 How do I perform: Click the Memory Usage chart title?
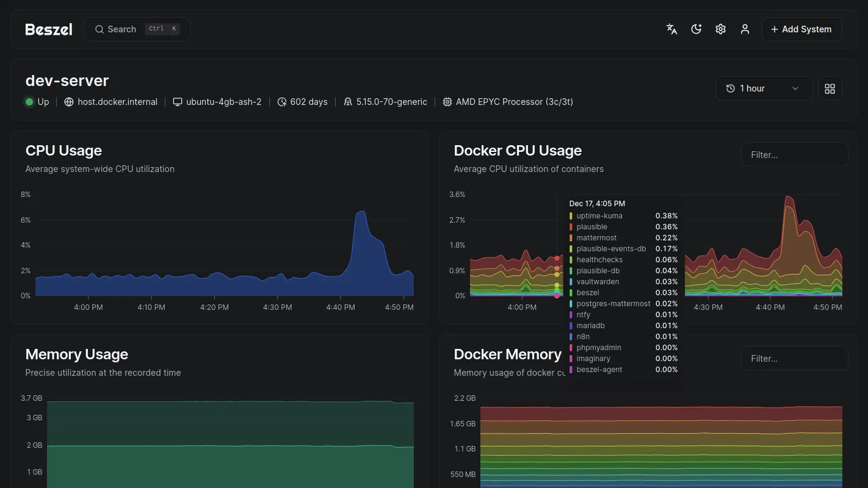77,354
